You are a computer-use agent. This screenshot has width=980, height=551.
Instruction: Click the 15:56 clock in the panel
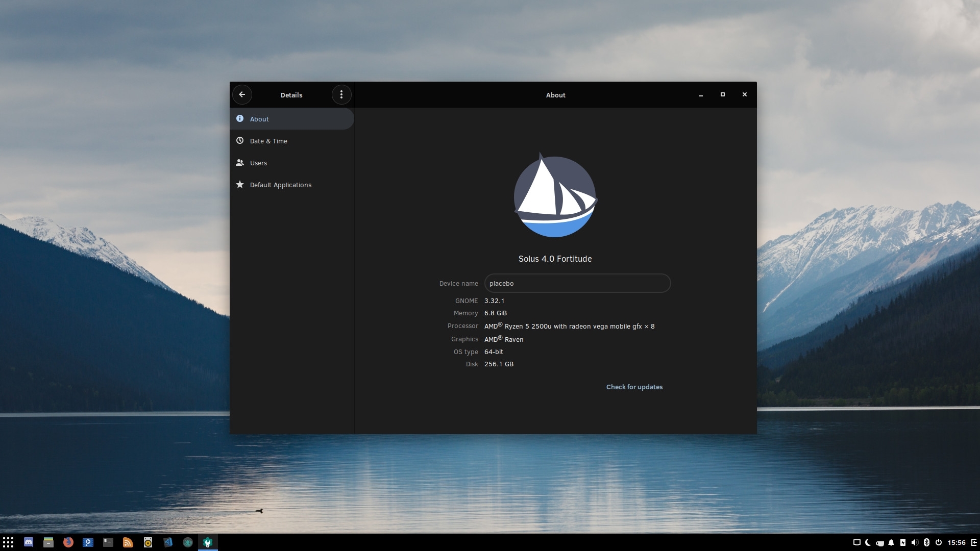[x=957, y=542]
